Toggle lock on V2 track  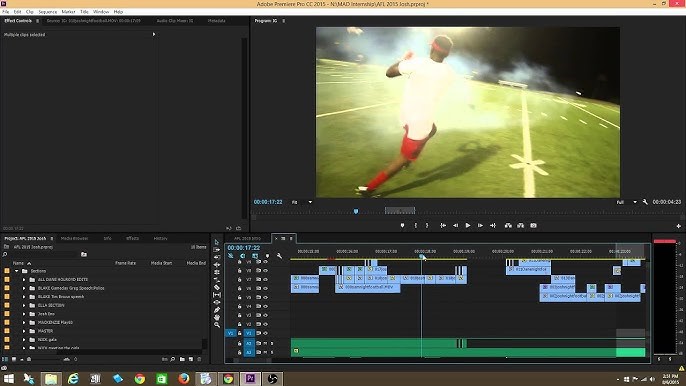pos(239,324)
